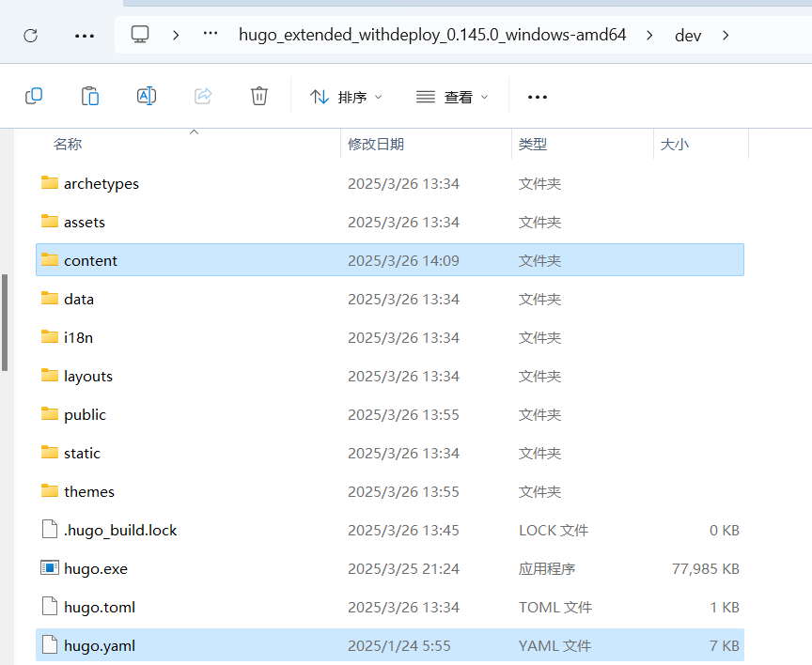Click the Delete trash icon
The width and height of the screenshot is (812, 665).
[x=259, y=96]
